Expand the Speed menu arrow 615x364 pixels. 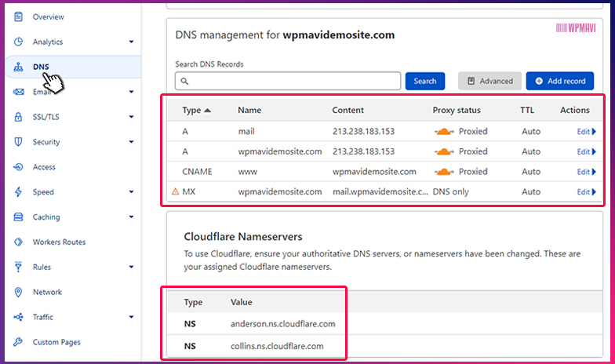(x=132, y=191)
